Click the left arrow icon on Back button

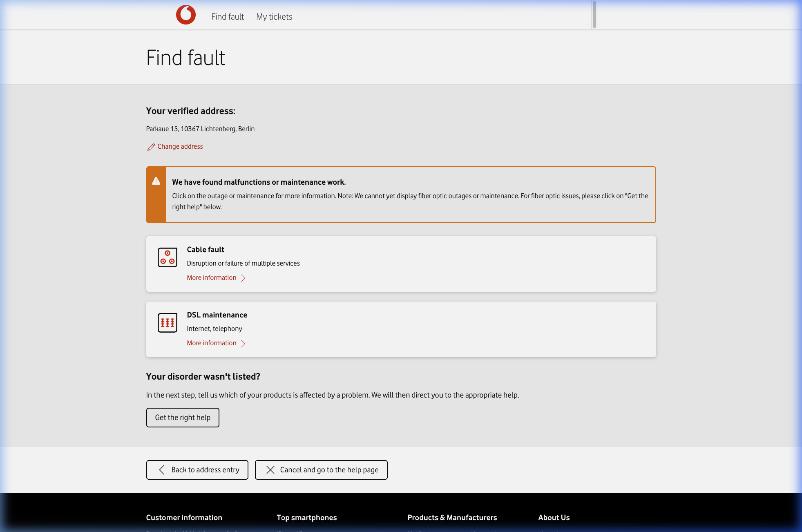click(162, 470)
